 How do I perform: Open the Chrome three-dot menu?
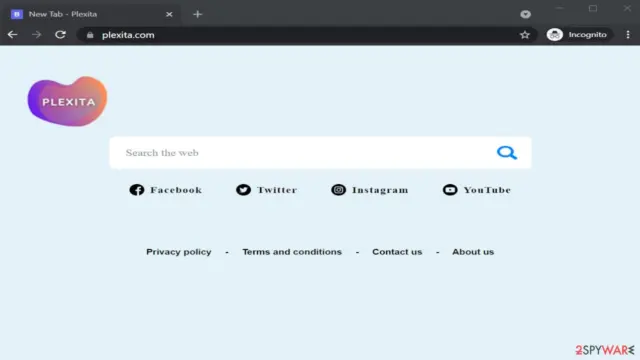pyautogui.click(x=628, y=35)
